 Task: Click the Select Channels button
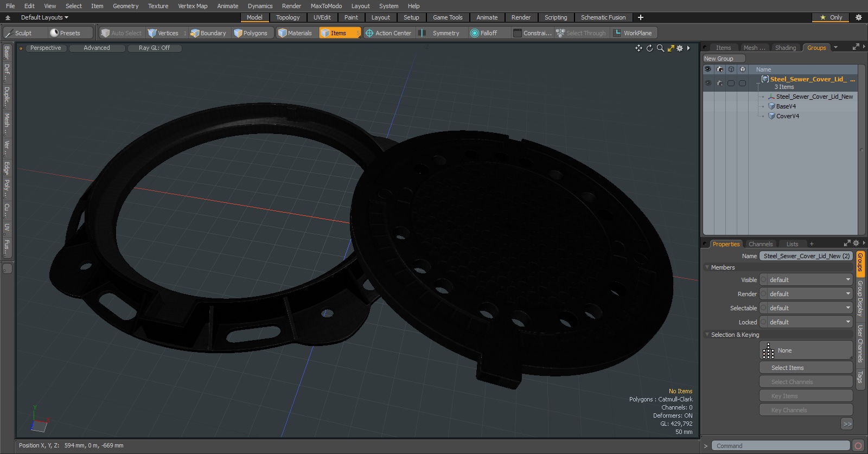[x=806, y=382]
